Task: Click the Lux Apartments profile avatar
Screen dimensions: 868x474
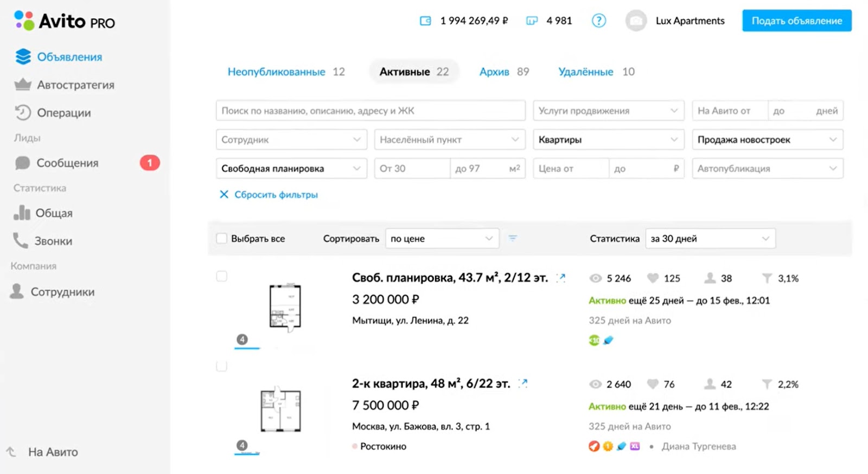Action: coord(636,21)
